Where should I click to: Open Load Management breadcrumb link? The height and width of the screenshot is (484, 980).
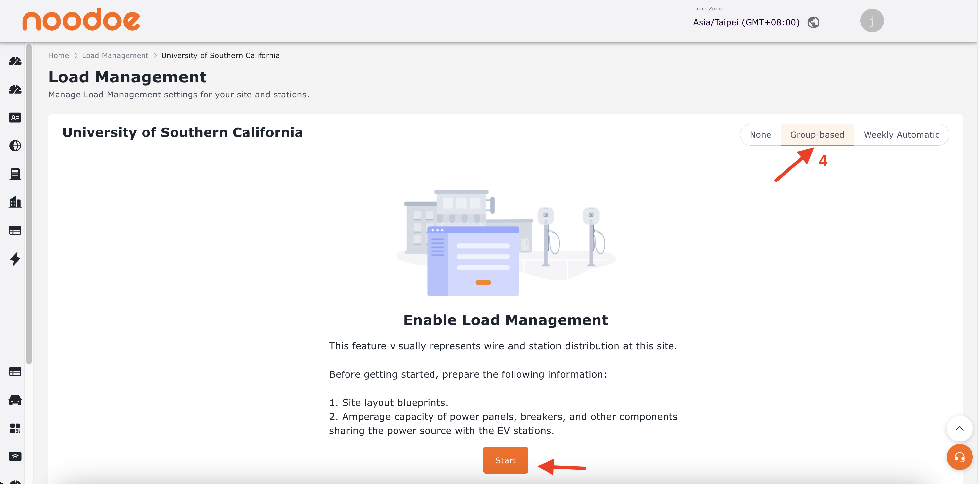tap(115, 56)
